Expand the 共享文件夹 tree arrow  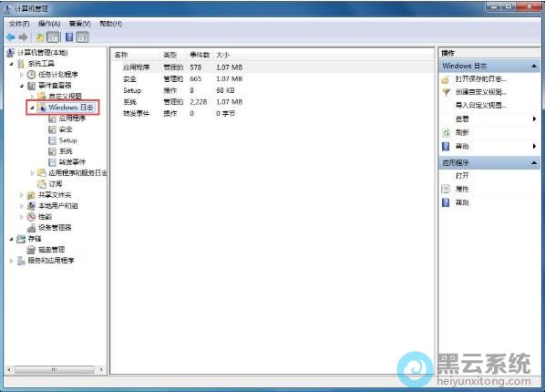pyautogui.click(x=22, y=195)
